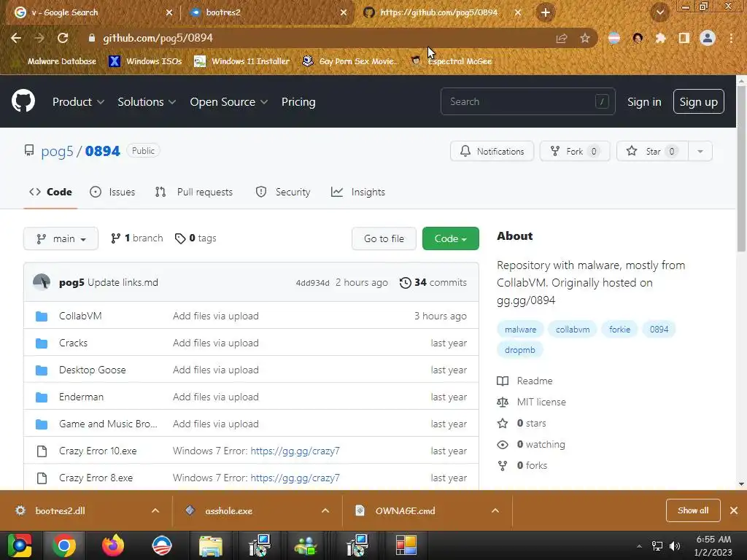Expand the green Code dropdown
Viewport: 747px width, 560px height.
tap(450, 238)
